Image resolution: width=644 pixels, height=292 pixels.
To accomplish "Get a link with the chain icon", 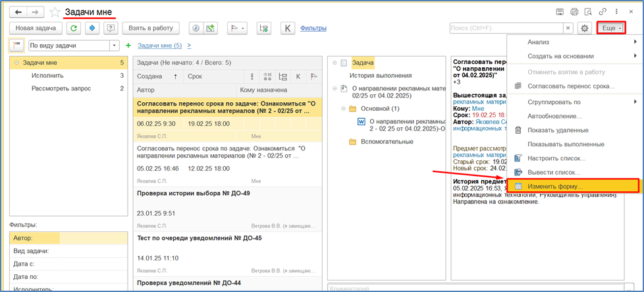I will point(603,12).
